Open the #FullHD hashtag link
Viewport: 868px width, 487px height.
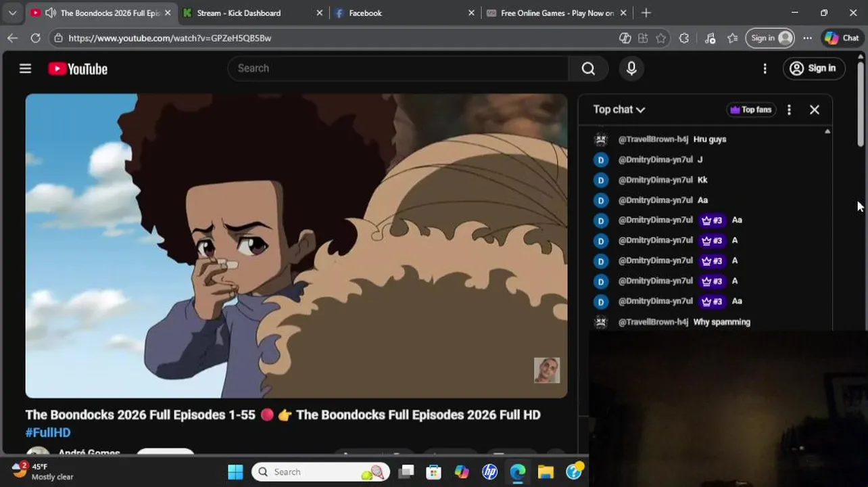click(48, 432)
